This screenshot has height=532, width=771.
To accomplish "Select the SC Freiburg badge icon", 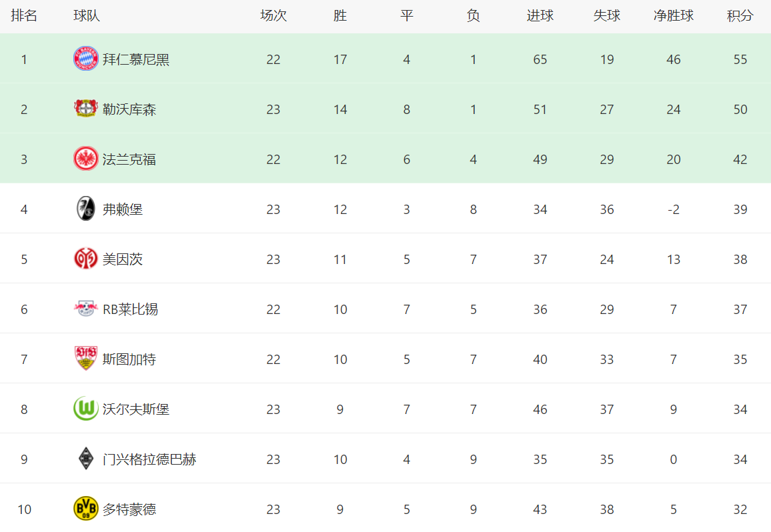I will tap(85, 209).
